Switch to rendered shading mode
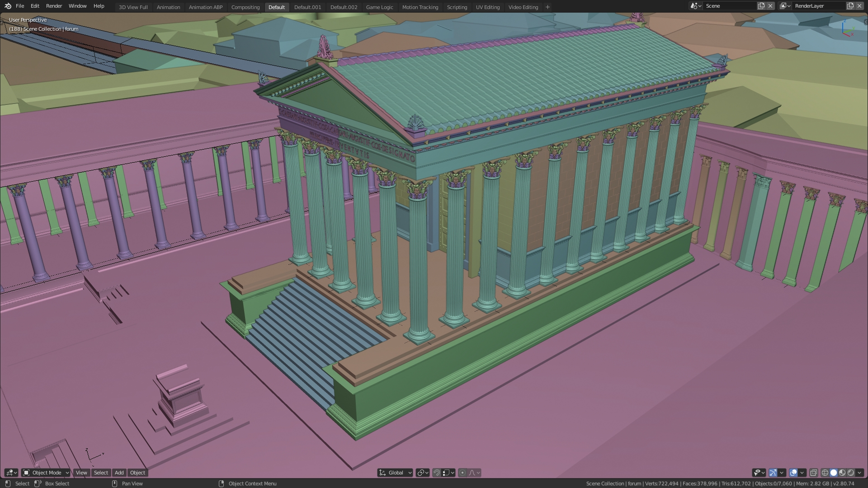Screen dimensions: 868x488 [851, 473]
